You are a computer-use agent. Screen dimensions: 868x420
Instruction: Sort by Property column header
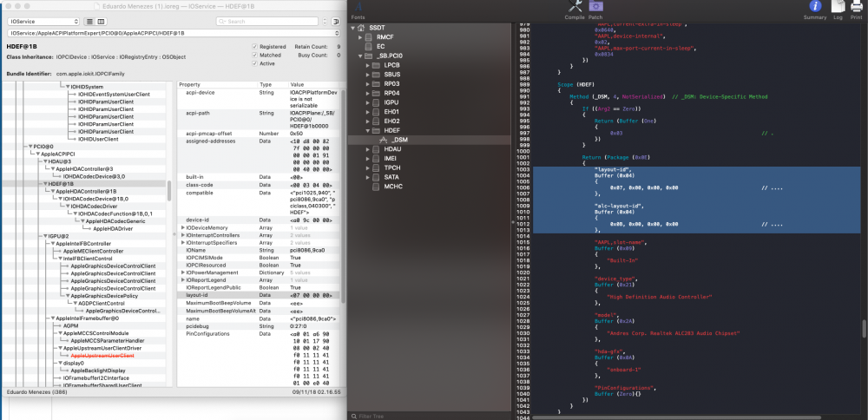(x=217, y=85)
